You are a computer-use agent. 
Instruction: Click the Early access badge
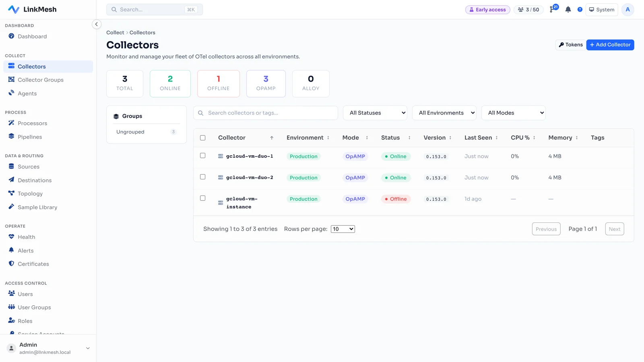tap(488, 10)
